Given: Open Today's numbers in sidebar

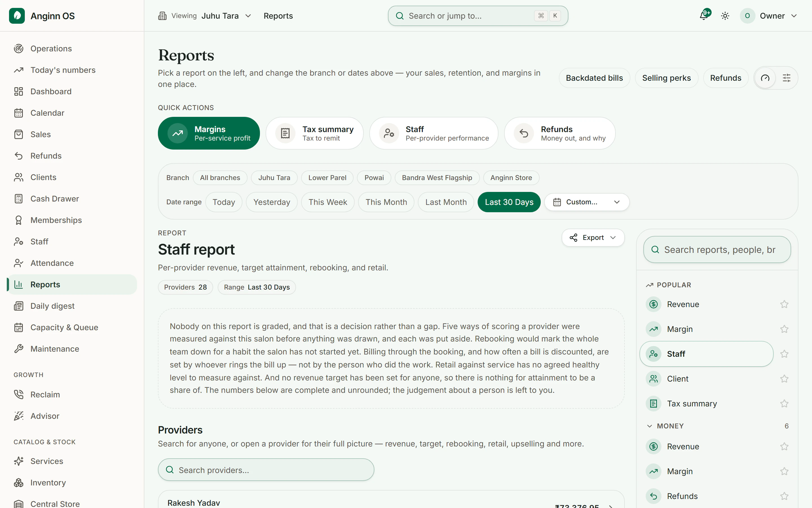Looking at the screenshot, I should pyautogui.click(x=72, y=70).
